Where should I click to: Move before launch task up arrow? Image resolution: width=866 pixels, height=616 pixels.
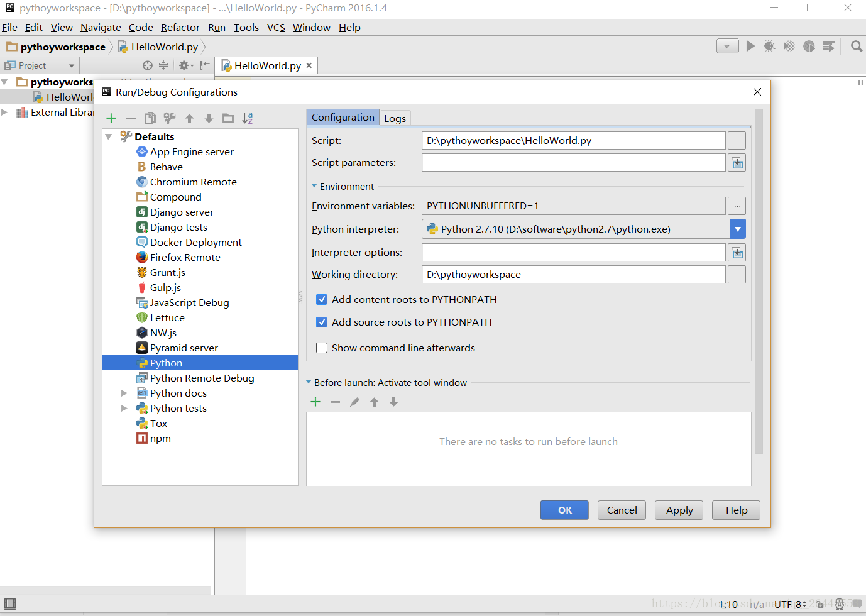[374, 402]
